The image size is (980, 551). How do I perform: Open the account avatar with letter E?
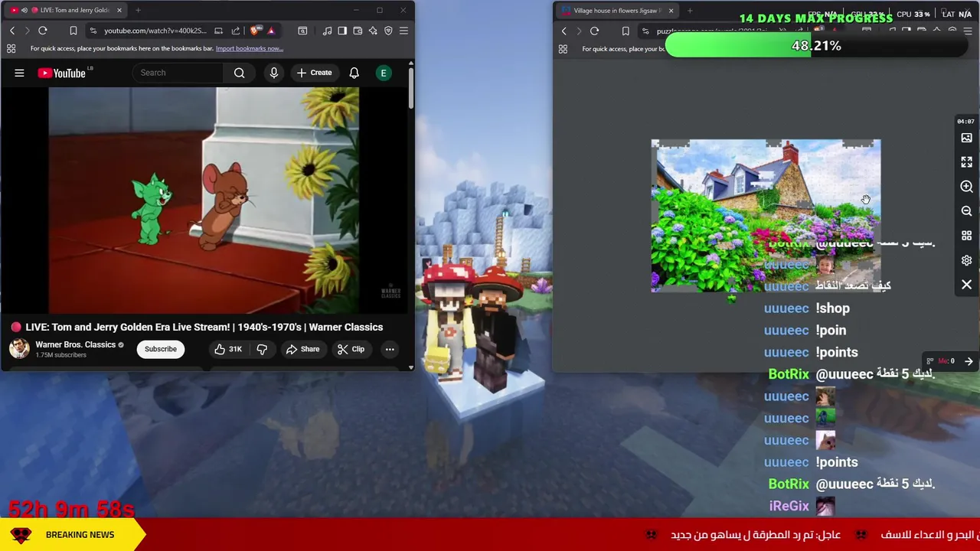tap(384, 73)
